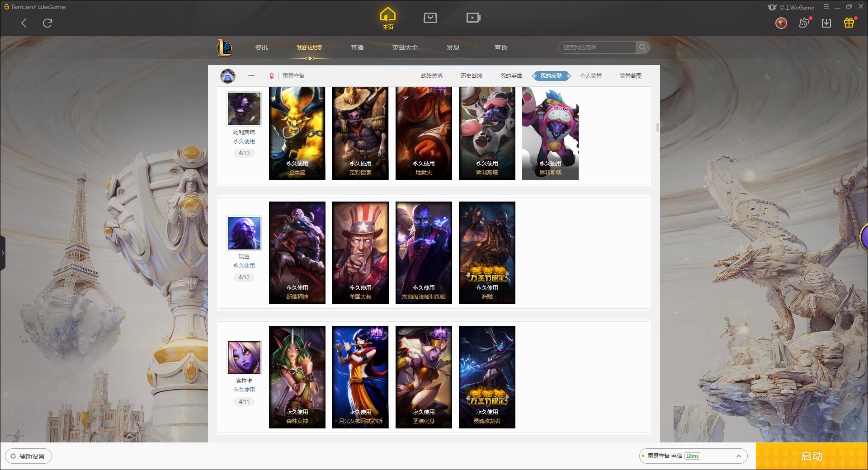Image resolution: width=868 pixels, height=470 pixels.
Task: Open the 灵魂收割者 skin card
Action: (487, 377)
